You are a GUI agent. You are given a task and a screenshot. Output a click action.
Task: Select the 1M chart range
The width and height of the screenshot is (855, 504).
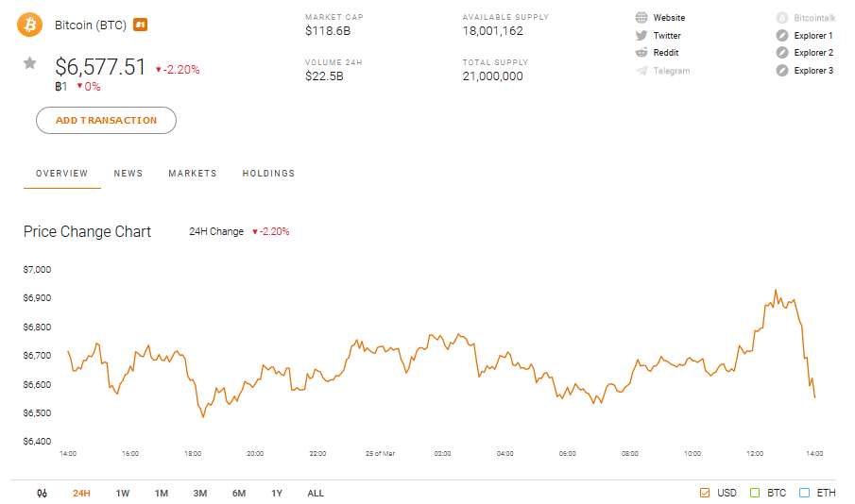coord(162,493)
